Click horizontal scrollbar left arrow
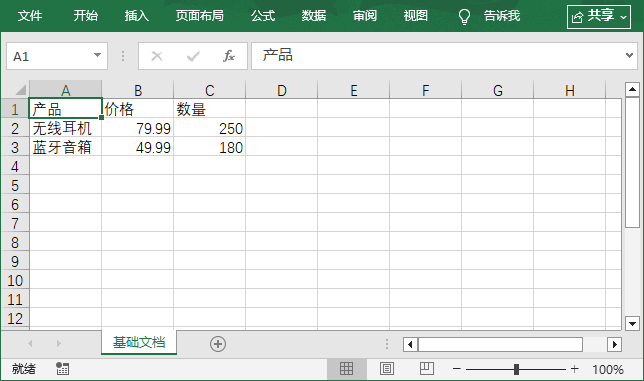 coord(410,344)
